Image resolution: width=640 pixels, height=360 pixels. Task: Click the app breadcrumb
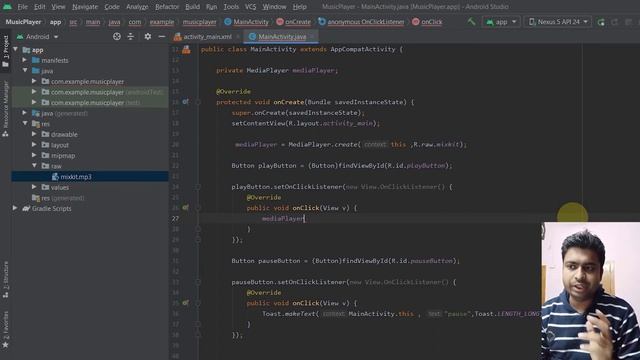coord(56,22)
